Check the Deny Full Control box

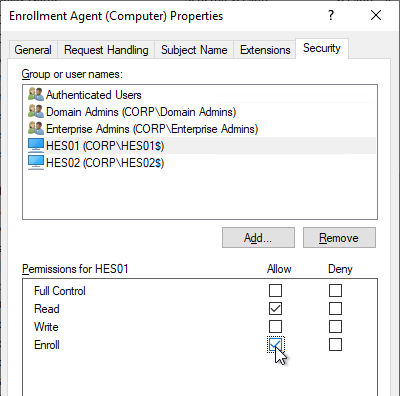(335, 291)
